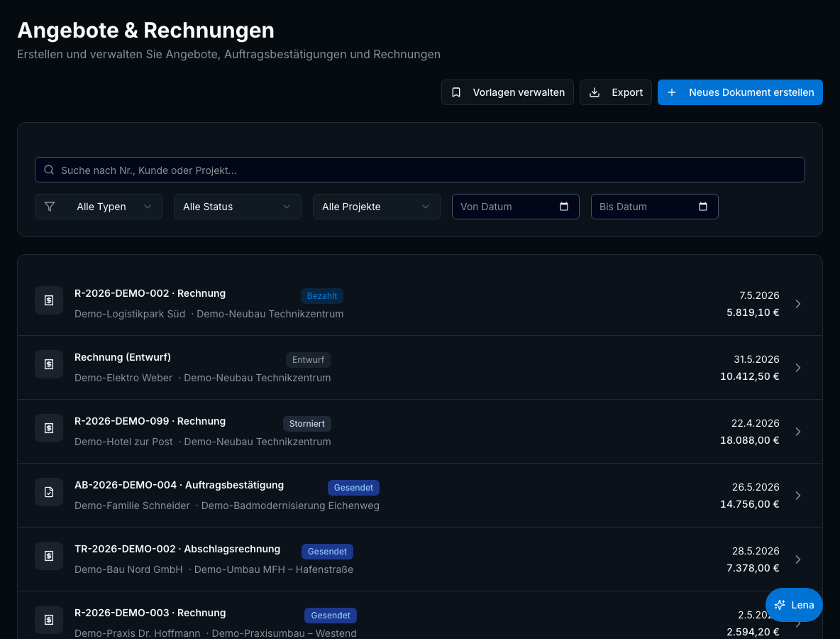Click the funnel filter icon
840x639 pixels.
point(50,207)
